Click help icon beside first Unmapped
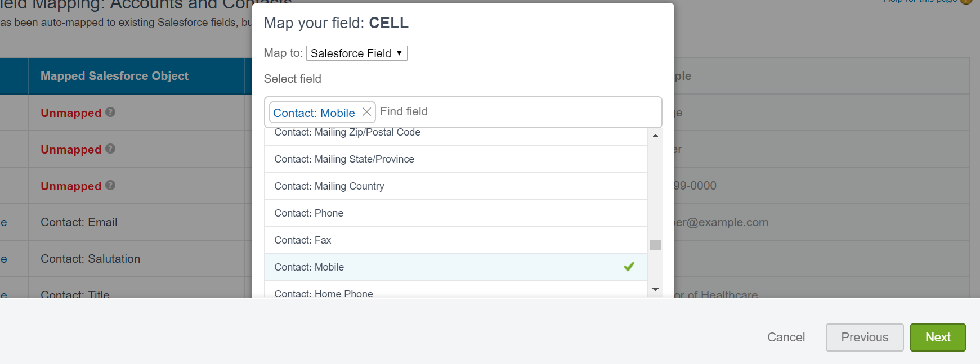The width and height of the screenshot is (980, 364). [110, 112]
